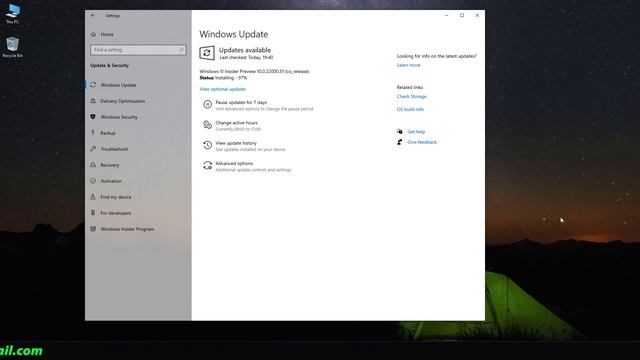This screenshot has height=360, width=640.
Task: Click Status Installing 97% text
Action: (223, 78)
